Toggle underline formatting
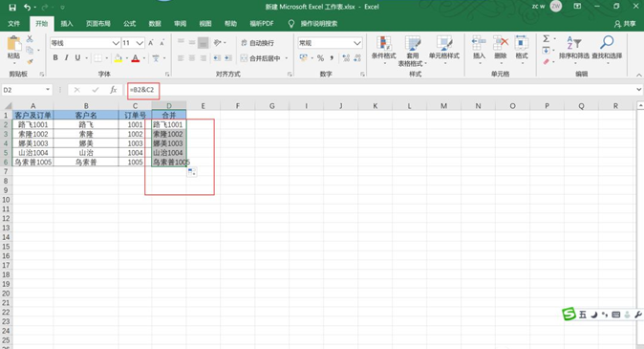The image size is (644, 349). [77, 58]
